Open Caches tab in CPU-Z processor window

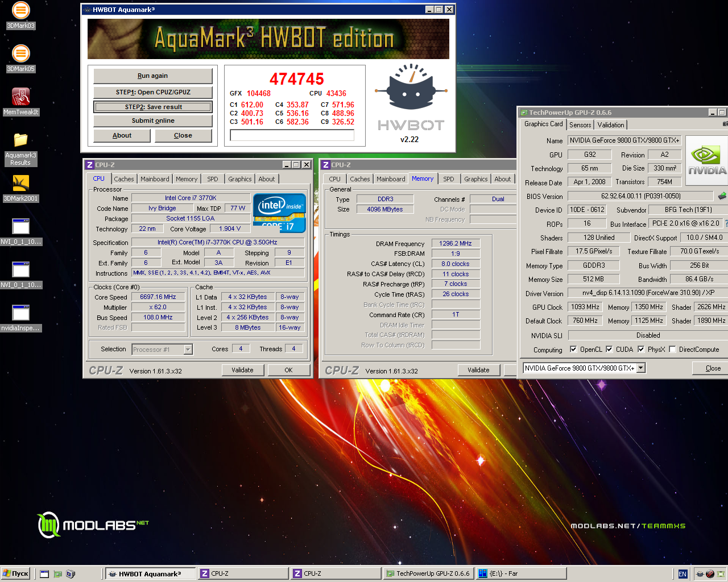click(x=123, y=179)
